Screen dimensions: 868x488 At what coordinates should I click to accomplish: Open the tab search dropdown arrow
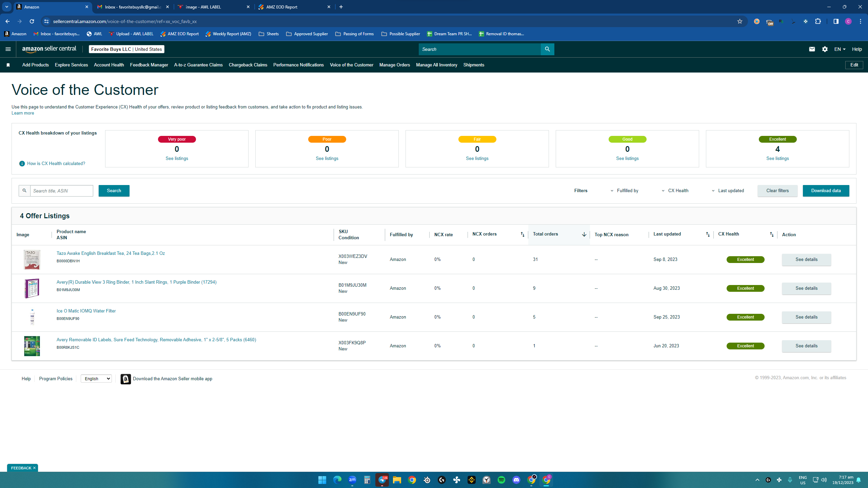[7, 7]
